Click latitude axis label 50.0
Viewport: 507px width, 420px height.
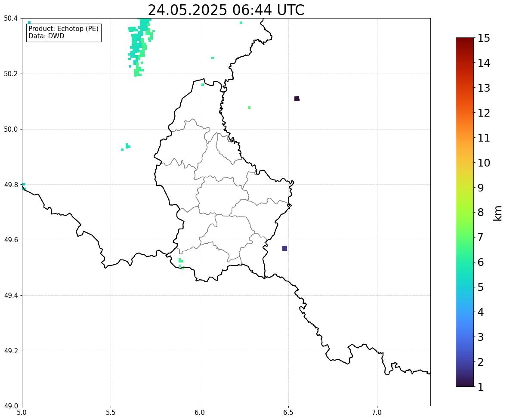[x=11, y=130]
